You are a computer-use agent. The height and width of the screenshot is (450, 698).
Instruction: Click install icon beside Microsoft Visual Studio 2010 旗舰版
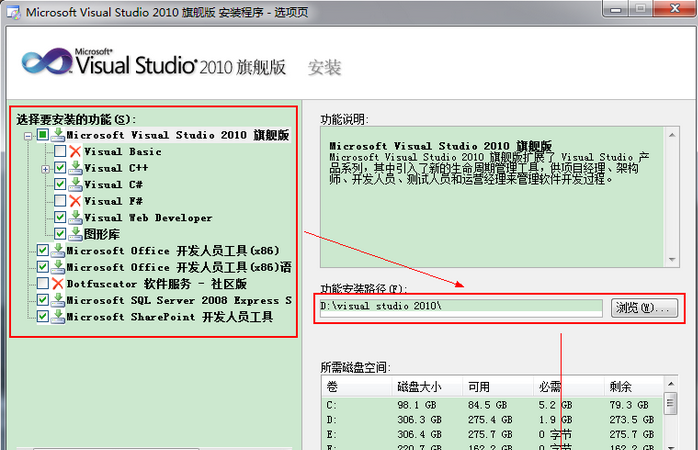(58, 134)
